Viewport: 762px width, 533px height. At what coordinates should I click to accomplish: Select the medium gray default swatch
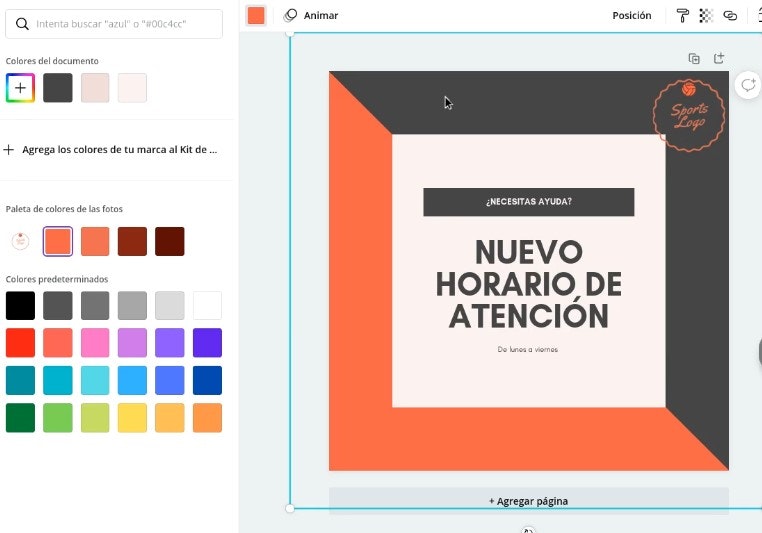(95, 306)
